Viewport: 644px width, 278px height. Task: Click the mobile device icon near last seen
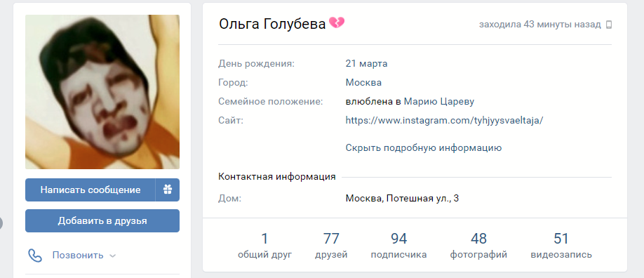pyautogui.click(x=609, y=25)
